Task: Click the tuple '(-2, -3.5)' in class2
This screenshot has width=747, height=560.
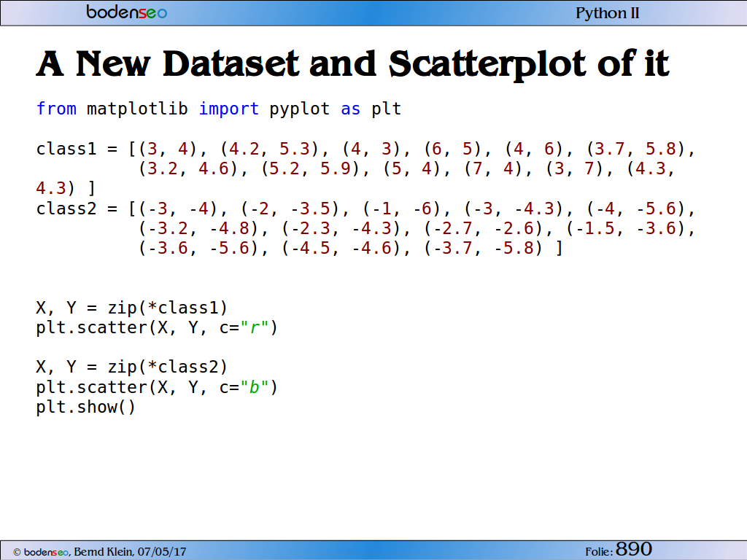Action: pyautogui.click(x=290, y=209)
